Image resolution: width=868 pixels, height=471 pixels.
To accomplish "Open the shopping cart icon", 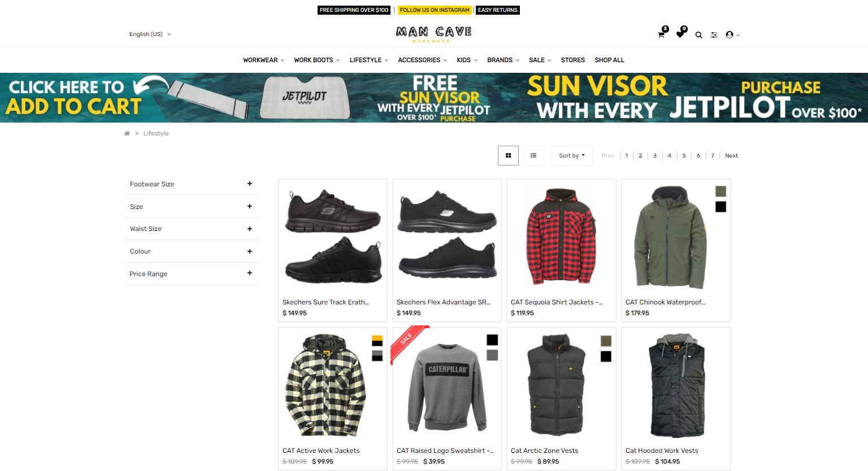I will coord(661,34).
